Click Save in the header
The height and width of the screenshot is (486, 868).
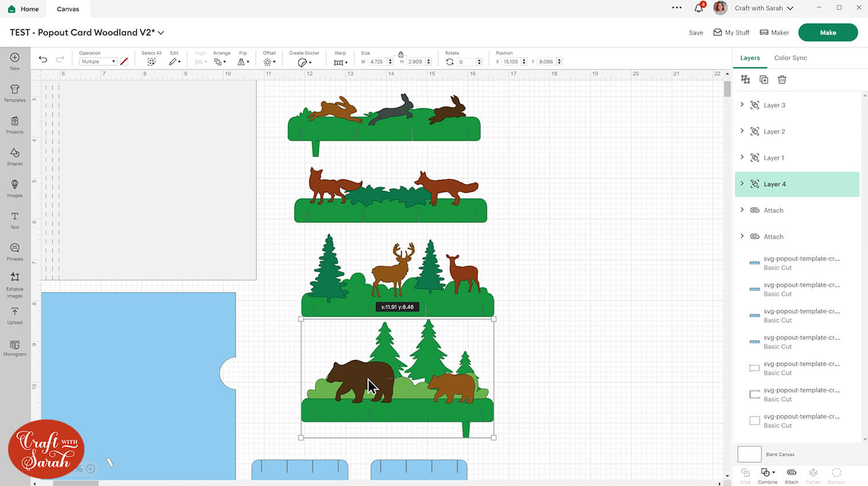tap(696, 33)
